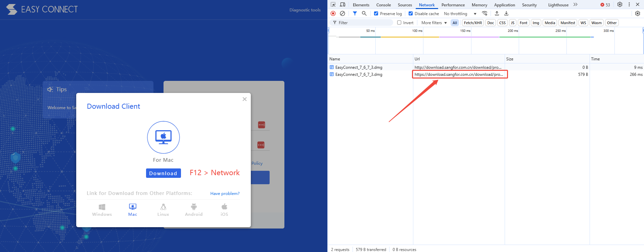
Task: Switch to the Console tab
Action: tap(383, 5)
